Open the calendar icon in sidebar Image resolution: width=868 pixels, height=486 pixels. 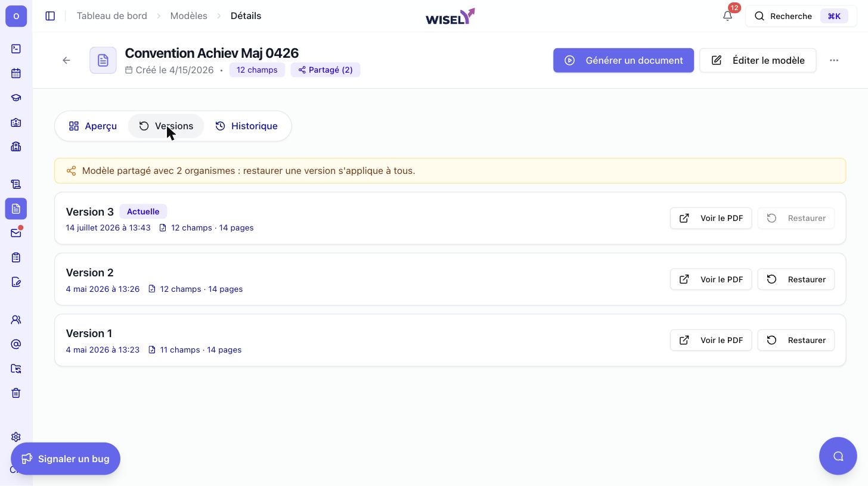(16, 73)
